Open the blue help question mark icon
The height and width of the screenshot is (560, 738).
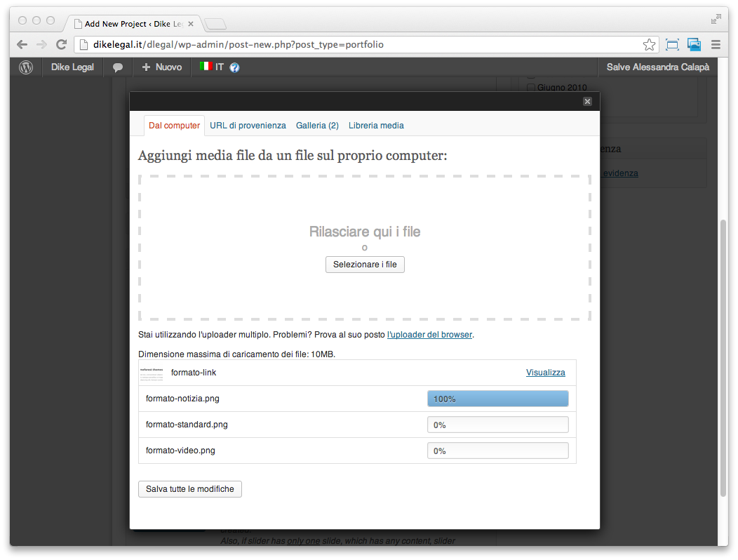click(234, 67)
